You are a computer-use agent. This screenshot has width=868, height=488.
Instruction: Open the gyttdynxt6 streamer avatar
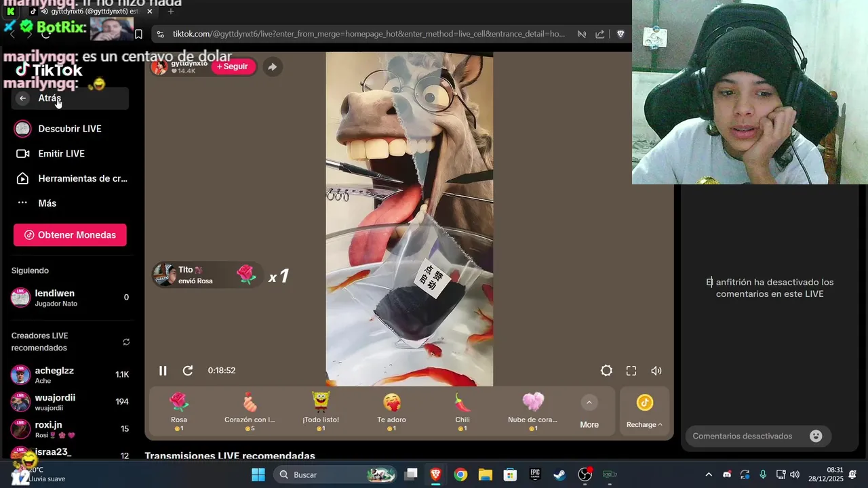(x=159, y=66)
